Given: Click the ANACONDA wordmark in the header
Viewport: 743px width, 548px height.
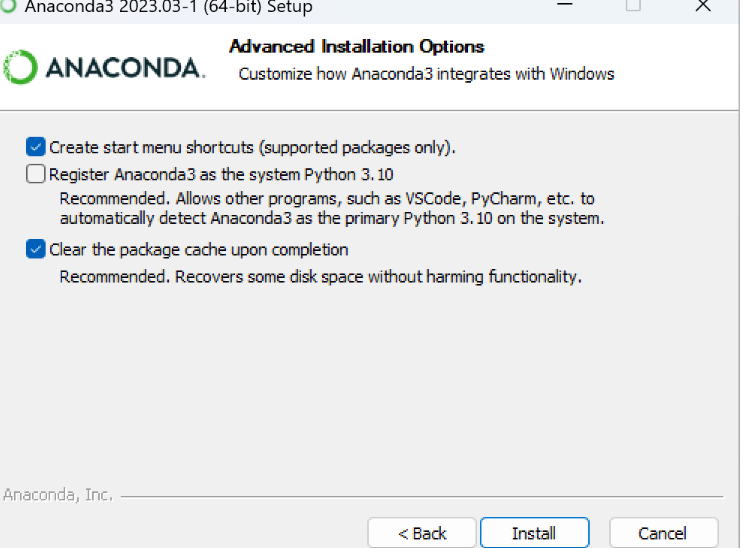Looking at the screenshot, I should tap(124, 68).
